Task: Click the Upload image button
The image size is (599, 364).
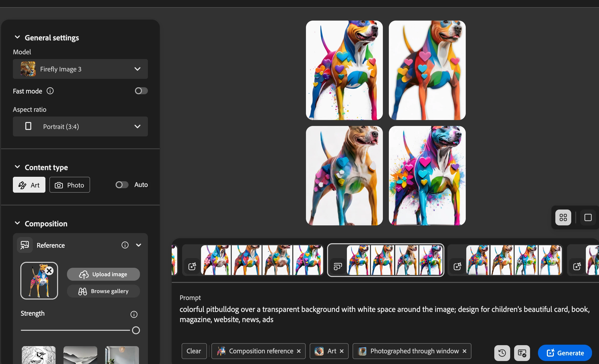Action: (103, 274)
